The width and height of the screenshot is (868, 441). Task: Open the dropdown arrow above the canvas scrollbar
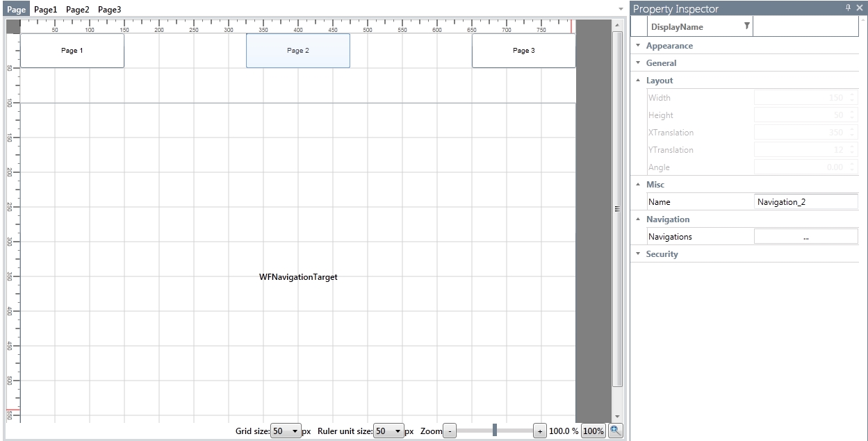[x=621, y=9]
